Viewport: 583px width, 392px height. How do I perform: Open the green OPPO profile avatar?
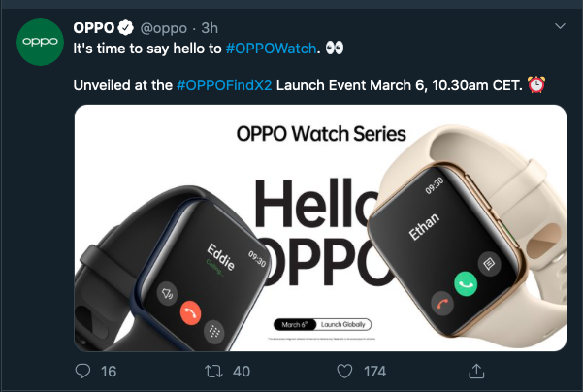point(40,42)
